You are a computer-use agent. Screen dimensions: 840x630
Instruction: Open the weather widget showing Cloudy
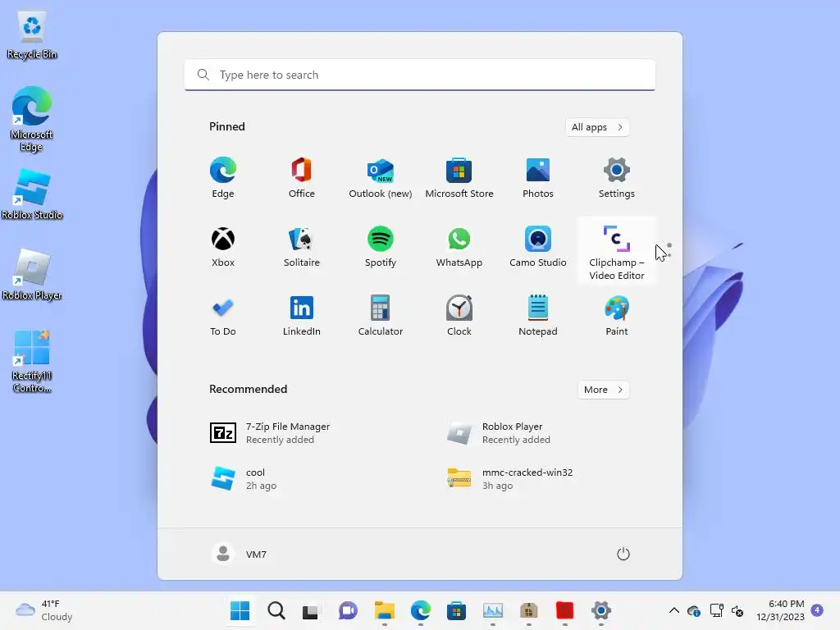(x=44, y=610)
